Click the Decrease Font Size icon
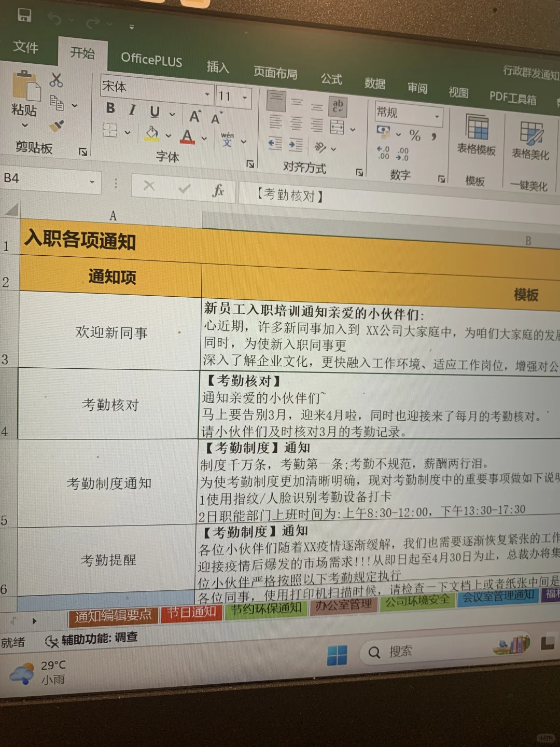 (216, 119)
